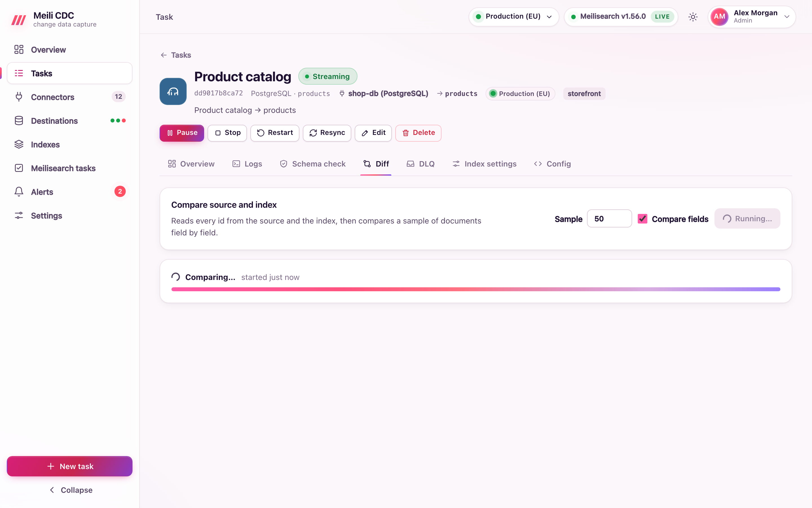Click the Stop button

tap(227, 133)
